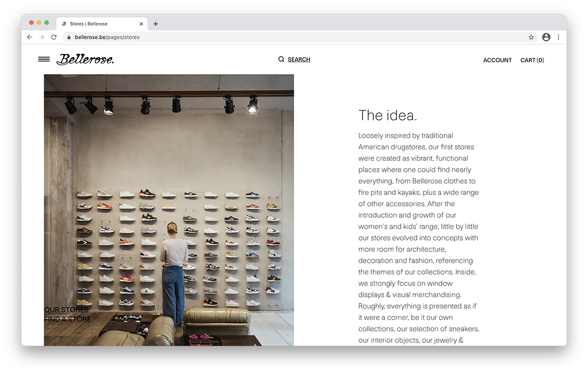
Task: Click FIND A STORE link
Action: tap(67, 319)
